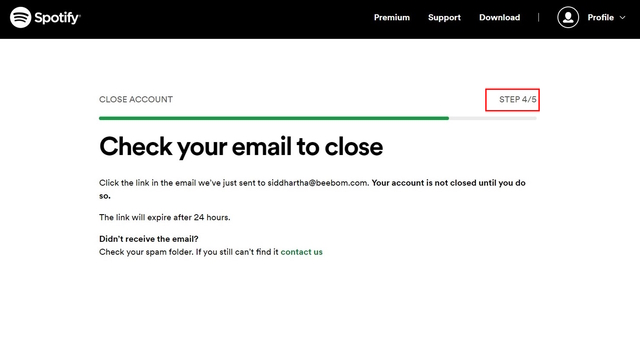This screenshot has height=361, width=640.
Task: Click 'The link will expire after 24 hours'
Action: (x=164, y=217)
